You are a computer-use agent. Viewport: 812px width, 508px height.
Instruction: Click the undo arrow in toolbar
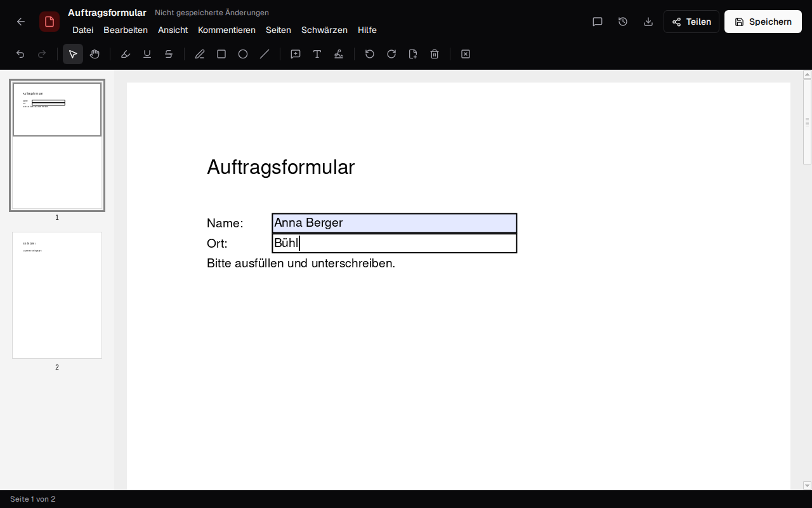click(x=20, y=54)
